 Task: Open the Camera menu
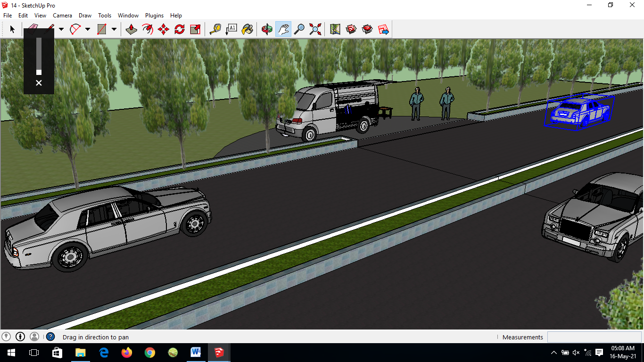pyautogui.click(x=62, y=16)
